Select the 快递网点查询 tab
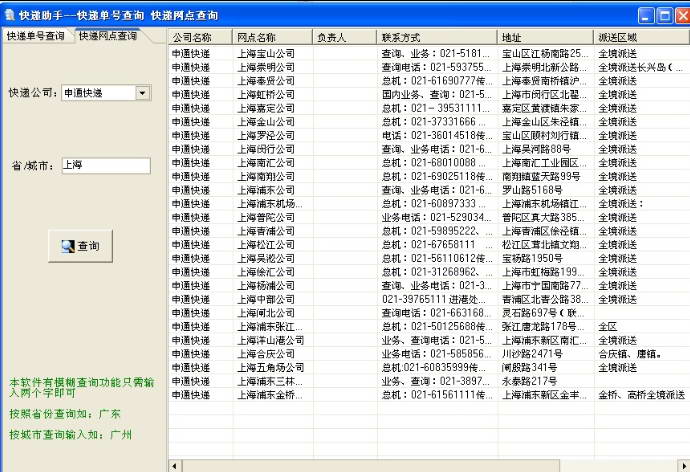Screen dimensions: 690x472 click(108, 36)
